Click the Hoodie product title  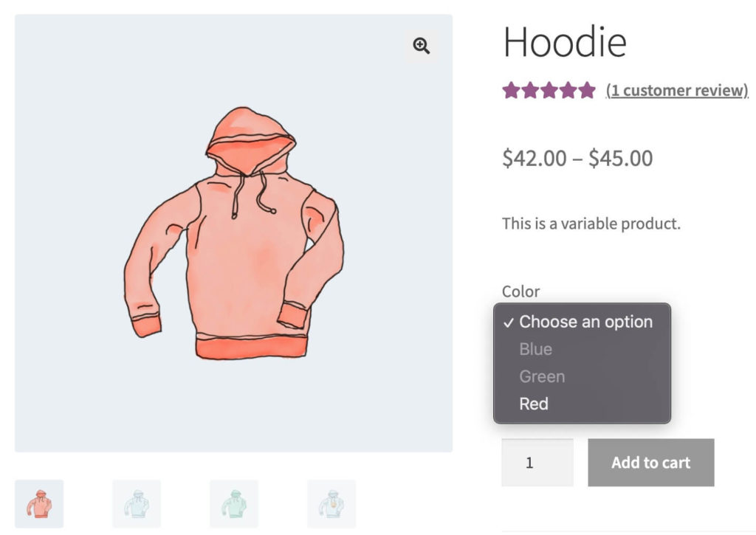click(565, 42)
